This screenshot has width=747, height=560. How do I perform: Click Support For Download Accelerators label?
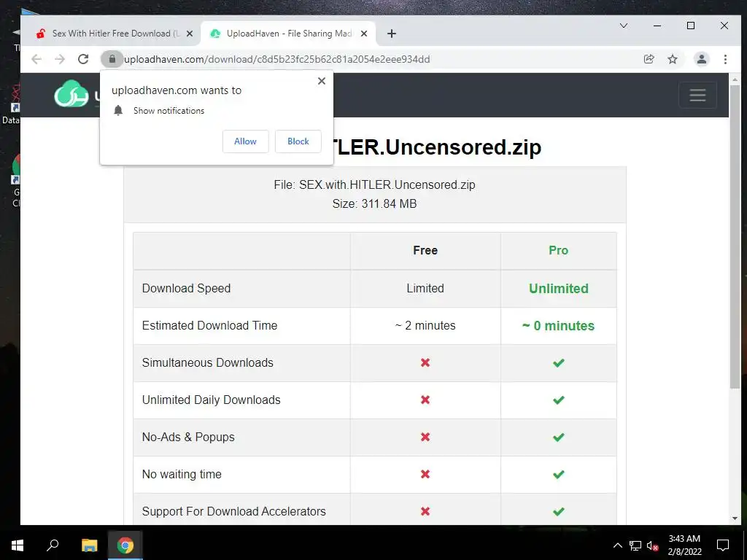(x=234, y=511)
